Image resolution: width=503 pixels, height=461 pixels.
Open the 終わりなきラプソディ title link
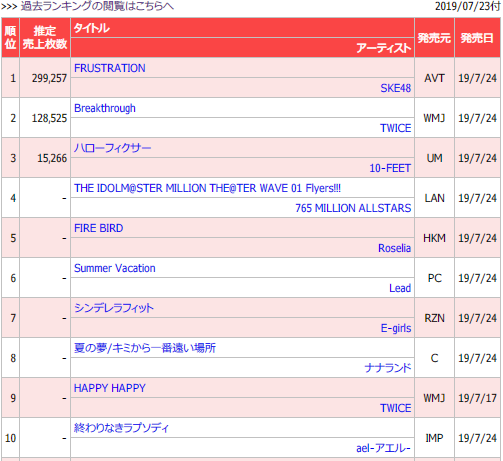click(121, 428)
